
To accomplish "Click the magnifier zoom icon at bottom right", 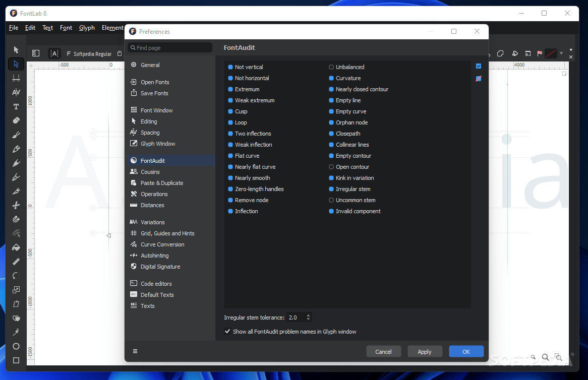I will coord(546,357).
